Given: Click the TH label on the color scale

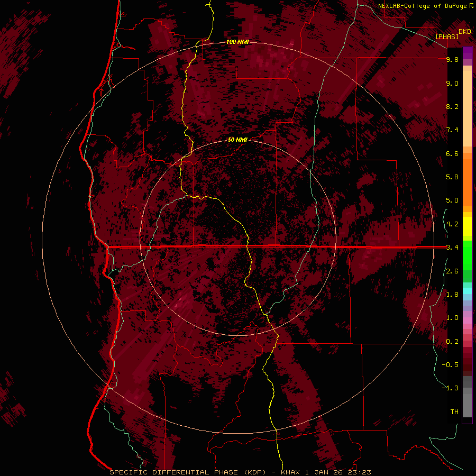Looking at the screenshot, I should 454,412.
